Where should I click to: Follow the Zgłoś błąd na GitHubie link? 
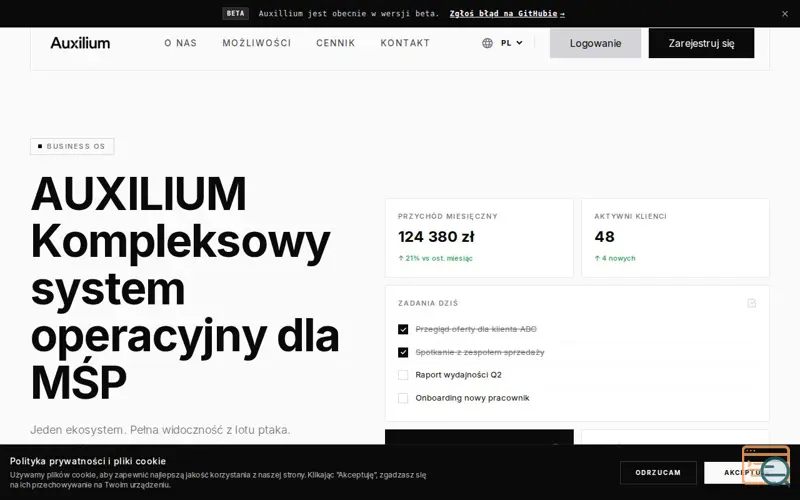(507, 14)
